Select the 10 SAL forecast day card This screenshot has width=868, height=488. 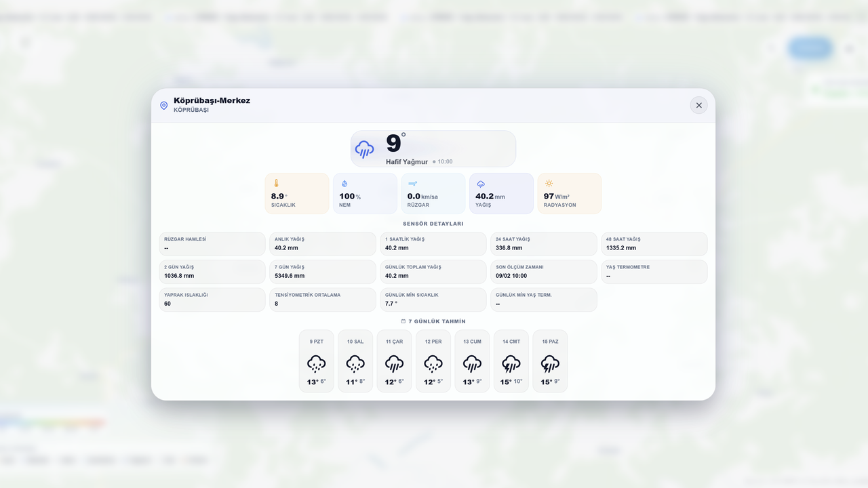(355, 361)
